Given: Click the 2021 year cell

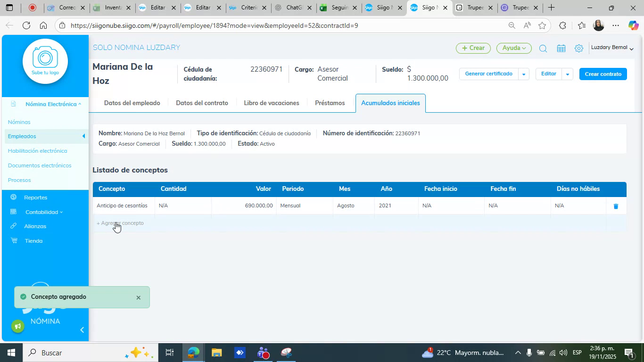Looking at the screenshot, I should coord(396,206).
